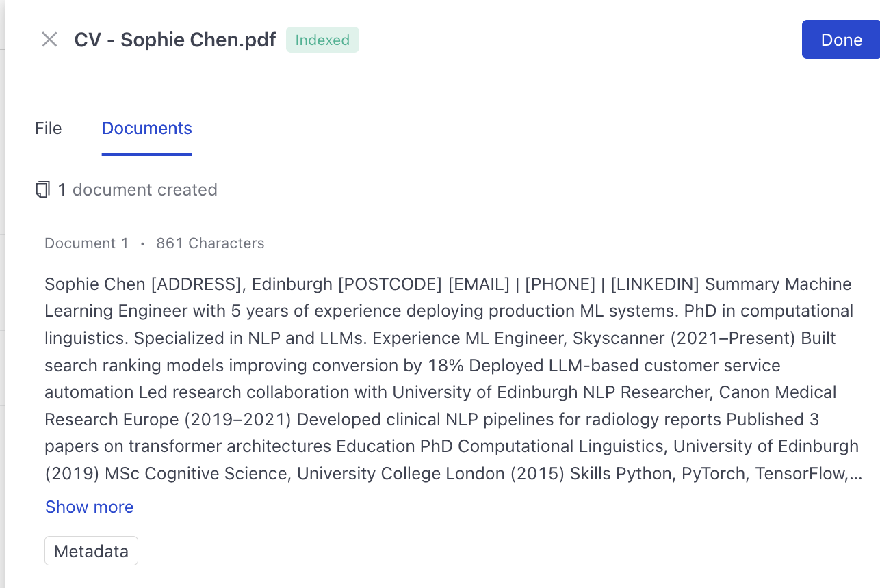Click the Done button
Image resolution: width=880 pixels, height=588 pixels.
point(841,40)
